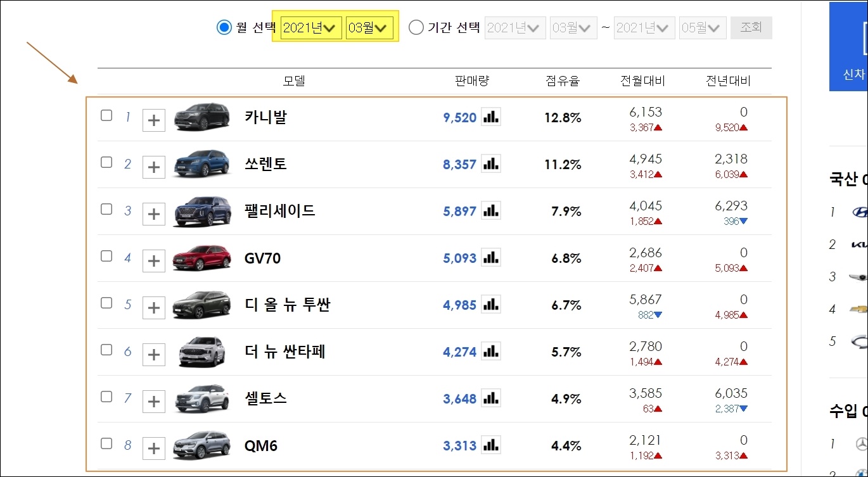Open the period start 03월 dropdown

click(x=573, y=28)
